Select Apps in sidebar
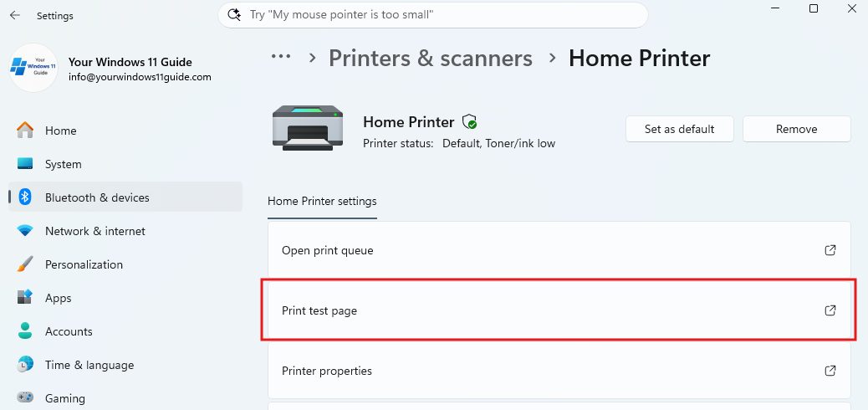Viewport: 868px width, 410px height. point(125,298)
